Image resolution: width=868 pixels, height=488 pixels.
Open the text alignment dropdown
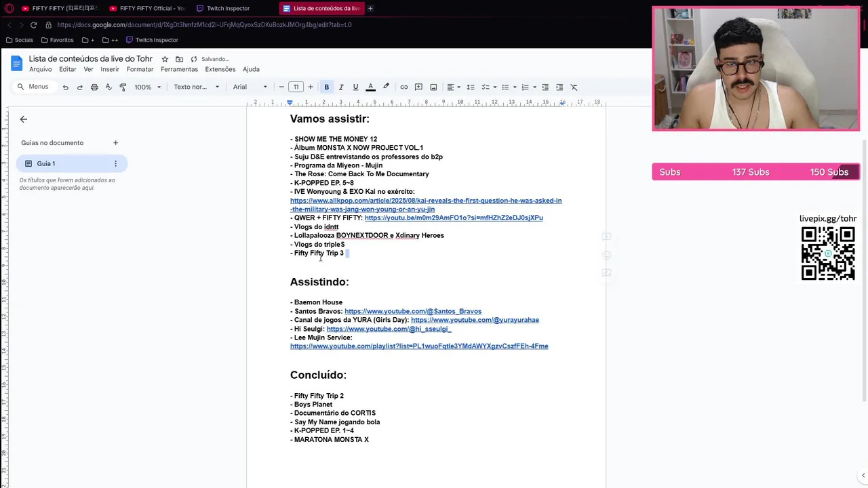(454, 87)
